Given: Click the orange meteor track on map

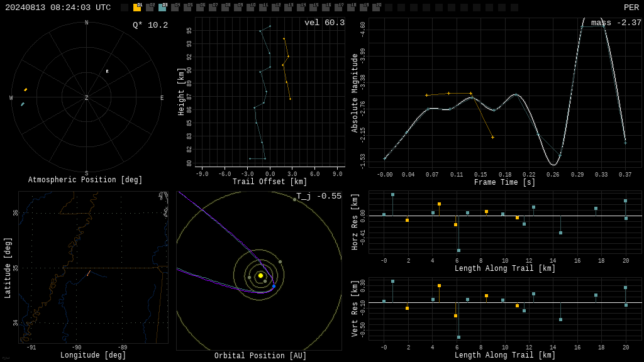Looking at the screenshot, I should pyautogui.click(x=88, y=273).
